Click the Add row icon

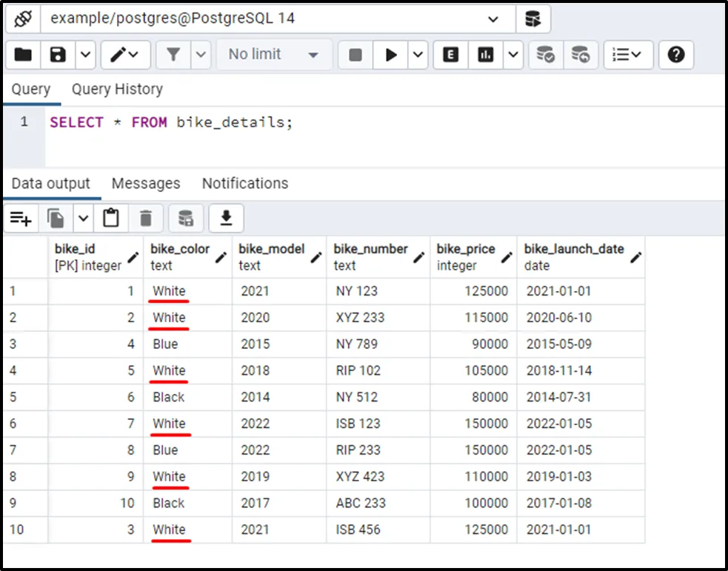point(21,218)
